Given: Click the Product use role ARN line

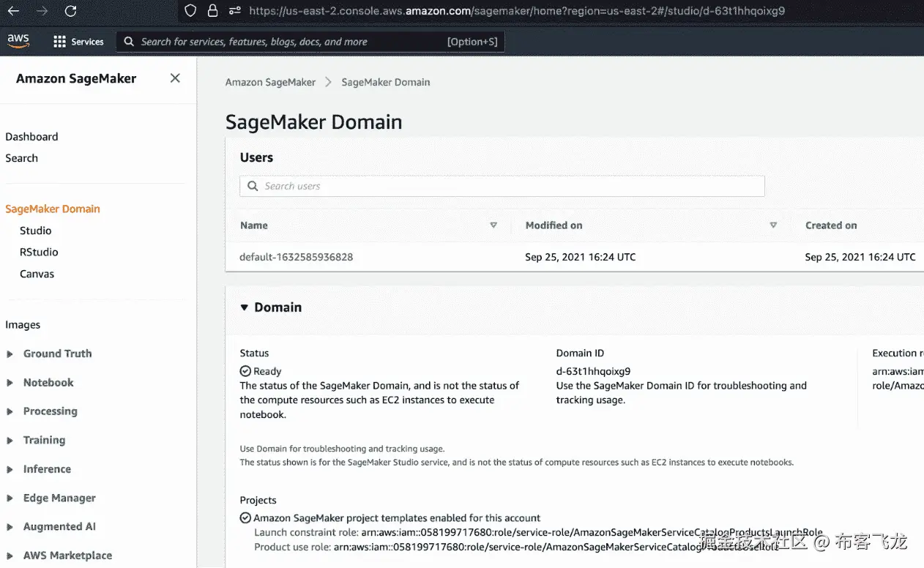Looking at the screenshot, I should [516, 547].
